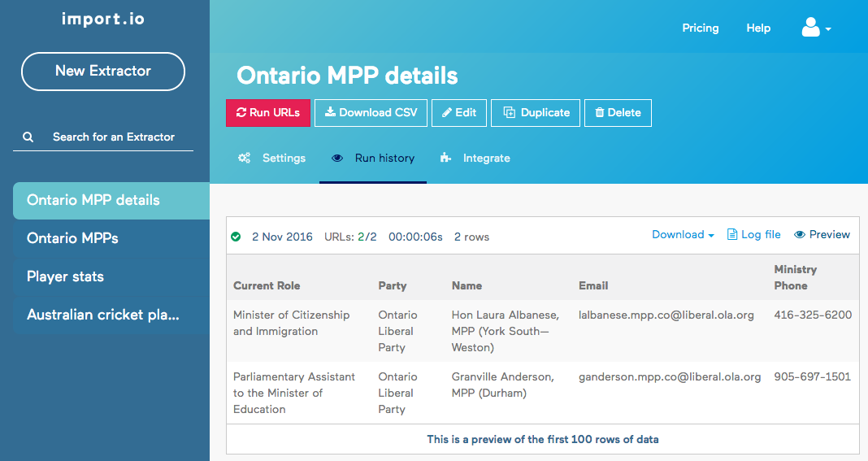Screen dimensions: 868x461
Task: Switch to the Settings tab
Action: pyautogui.click(x=271, y=158)
